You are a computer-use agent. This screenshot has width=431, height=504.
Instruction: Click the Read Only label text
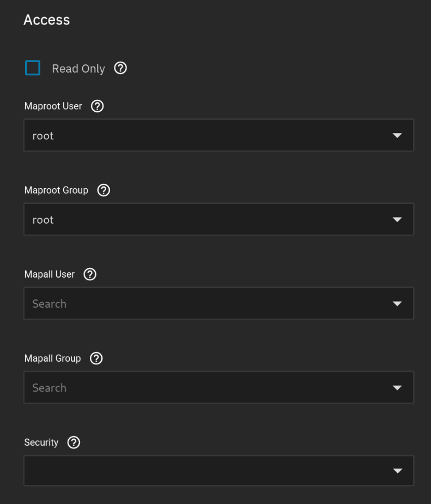coord(78,69)
